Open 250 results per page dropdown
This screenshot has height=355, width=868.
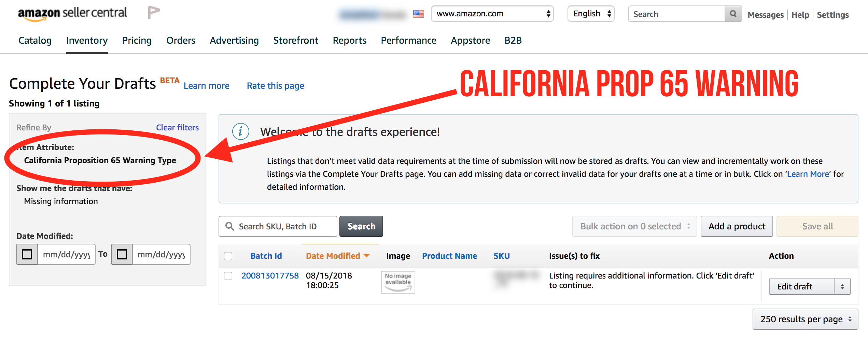pyautogui.click(x=805, y=319)
